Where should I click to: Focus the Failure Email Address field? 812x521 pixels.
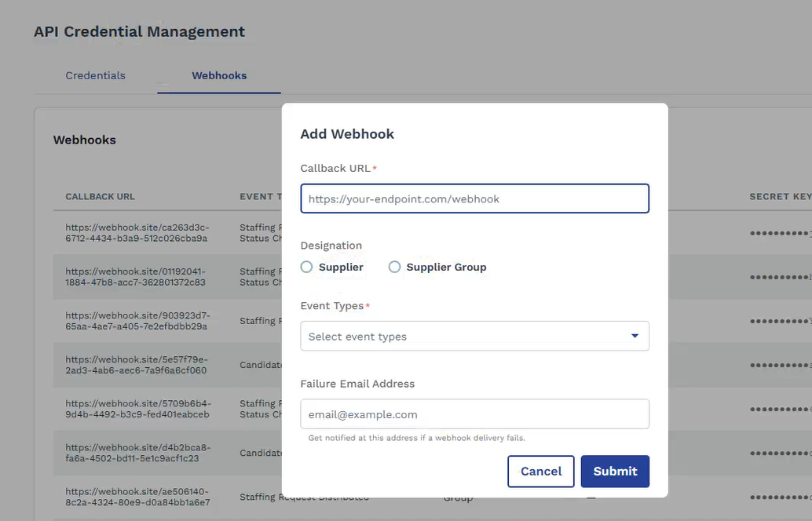point(474,414)
